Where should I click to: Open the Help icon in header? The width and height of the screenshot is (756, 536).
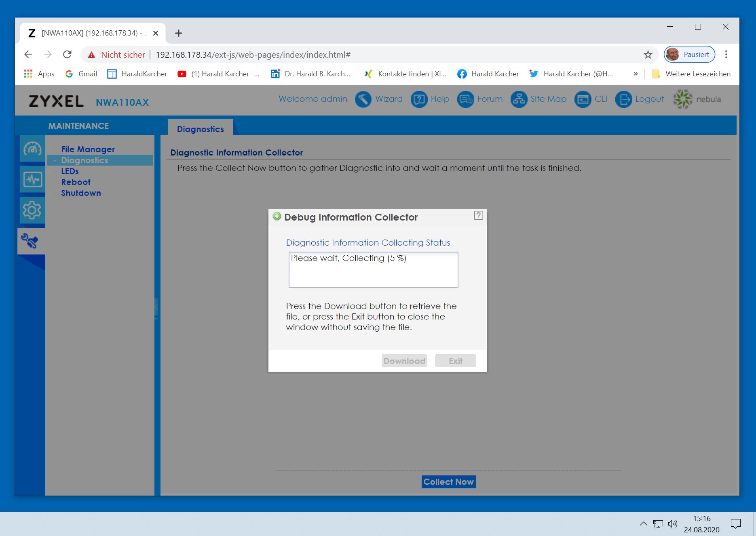pos(419,99)
